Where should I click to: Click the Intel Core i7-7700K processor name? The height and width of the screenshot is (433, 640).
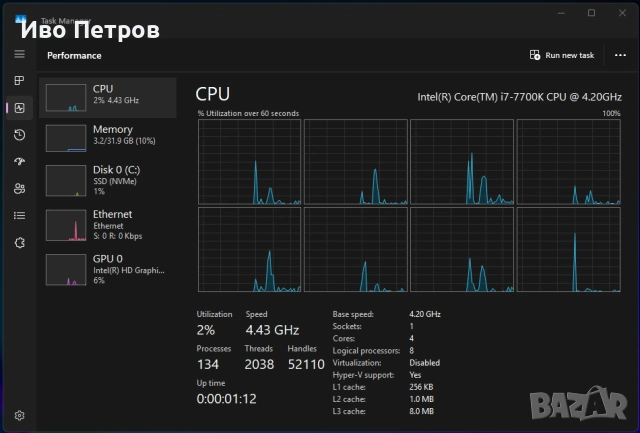[519, 97]
